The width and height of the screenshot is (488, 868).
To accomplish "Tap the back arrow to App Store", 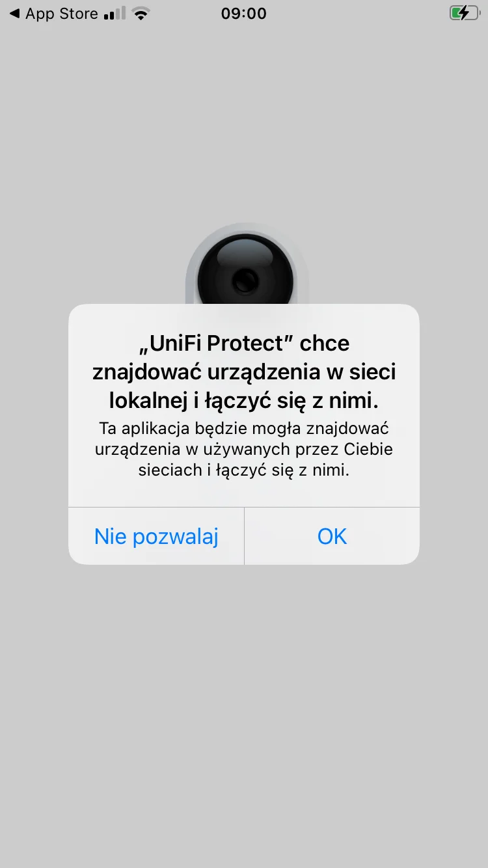I will pos(14,14).
